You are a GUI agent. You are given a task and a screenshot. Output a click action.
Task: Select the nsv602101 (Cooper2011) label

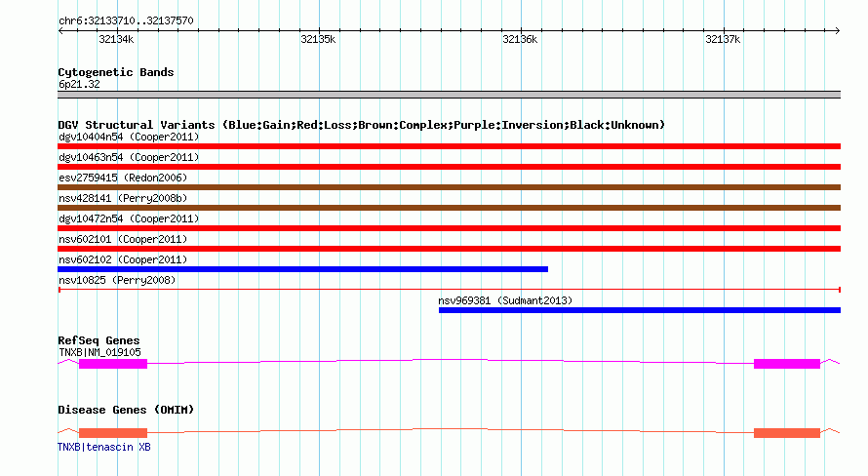pyautogui.click(x=123, y=239)
